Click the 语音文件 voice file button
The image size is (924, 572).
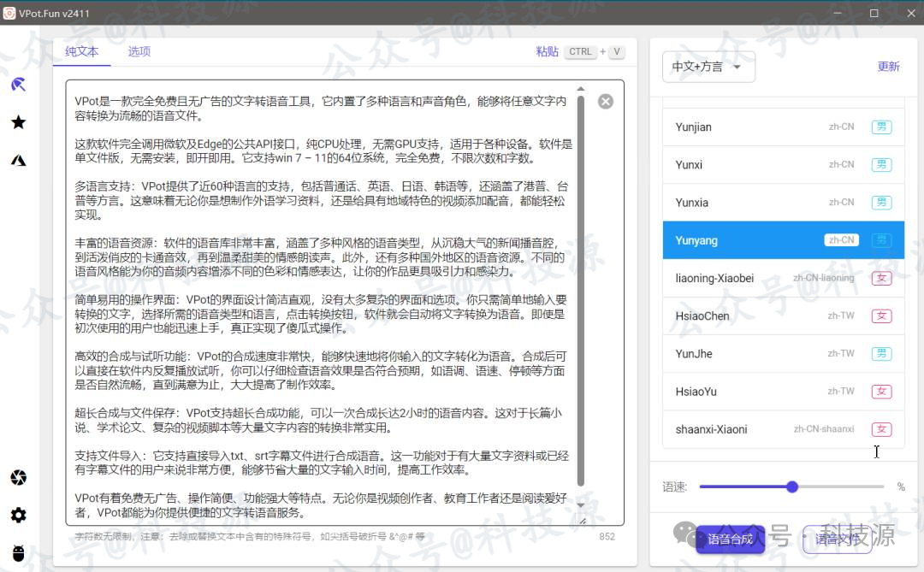(837, 539)
